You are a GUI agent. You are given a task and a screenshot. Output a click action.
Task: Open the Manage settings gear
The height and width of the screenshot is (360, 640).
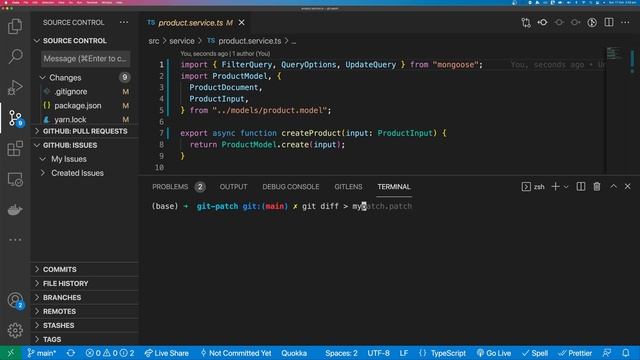click(15, 330)
